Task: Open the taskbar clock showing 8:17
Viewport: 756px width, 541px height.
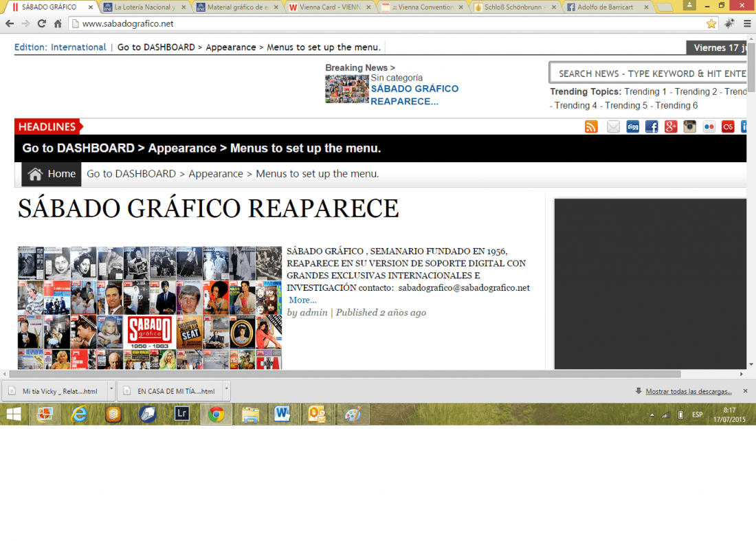Action: tap(729, 415)
